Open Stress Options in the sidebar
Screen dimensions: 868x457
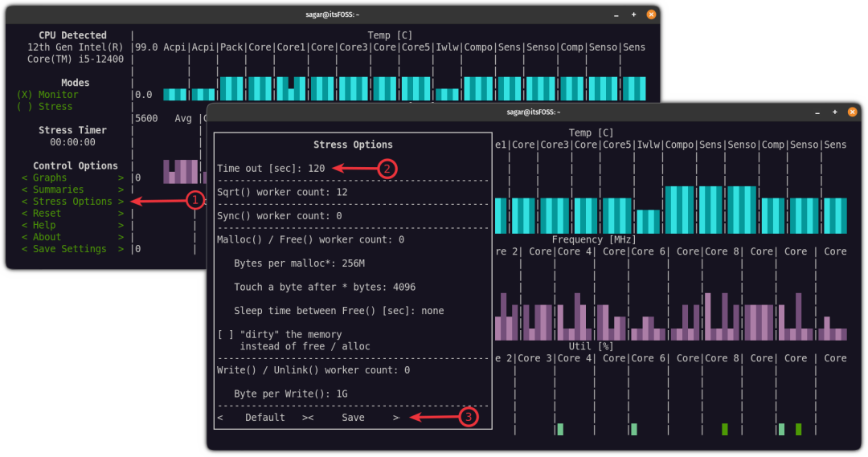point(72,202)
